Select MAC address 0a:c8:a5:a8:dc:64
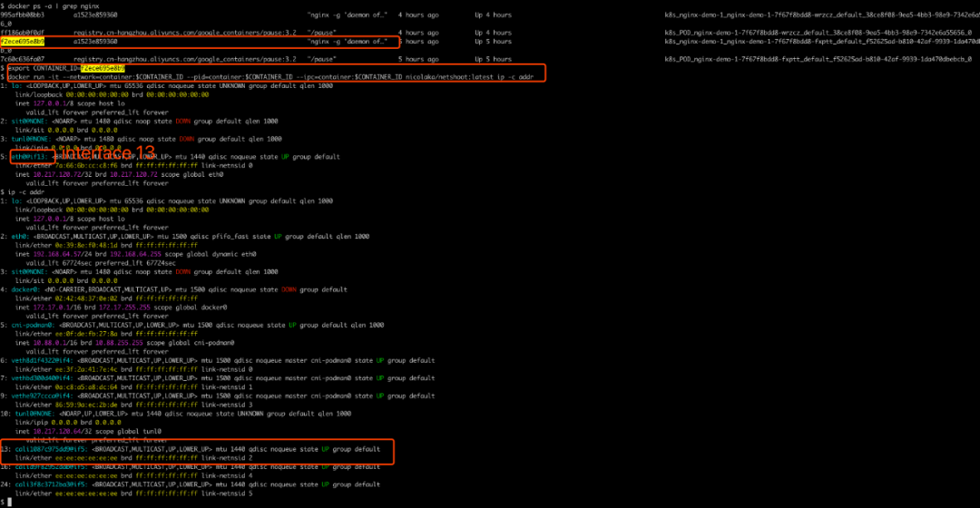980x508 pixels. click(87, 386)
